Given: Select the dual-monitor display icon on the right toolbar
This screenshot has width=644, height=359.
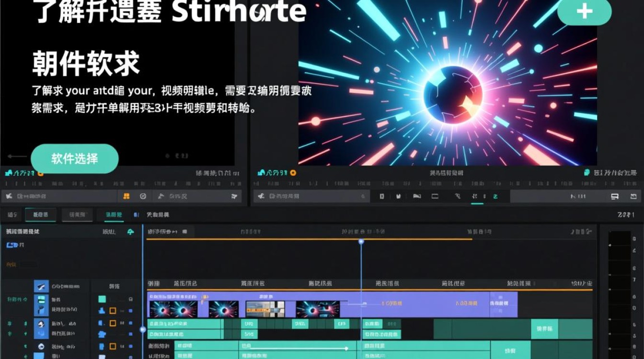Looking at the screenshot, I should (x=614, y=196).
